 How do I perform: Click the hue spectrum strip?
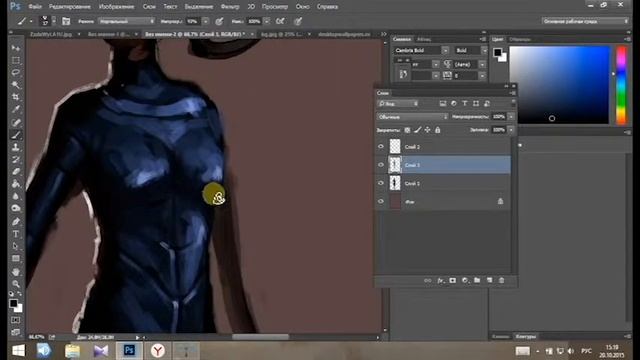pos(621,84)
